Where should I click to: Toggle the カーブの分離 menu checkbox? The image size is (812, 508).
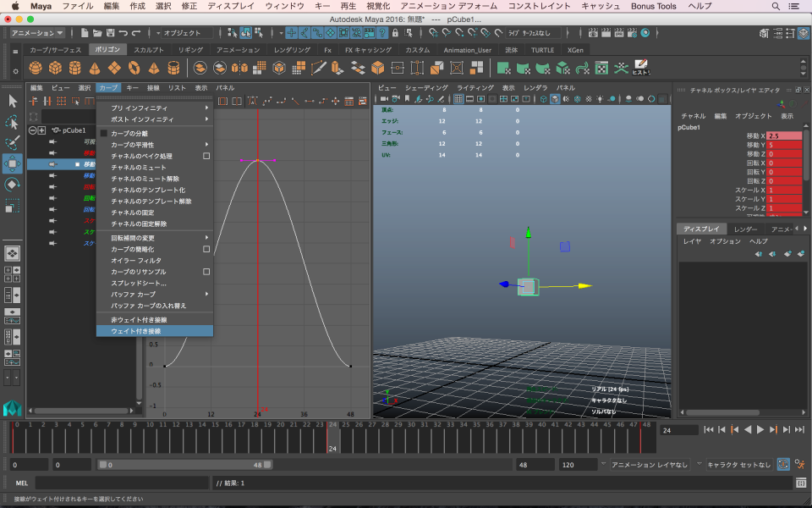tap(103, 133)
